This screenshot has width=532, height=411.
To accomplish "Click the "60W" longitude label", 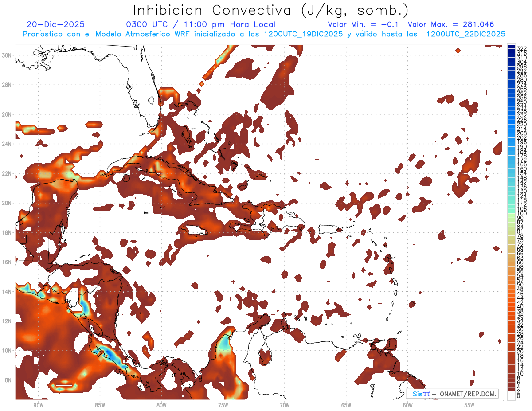I will coord(408,405).
